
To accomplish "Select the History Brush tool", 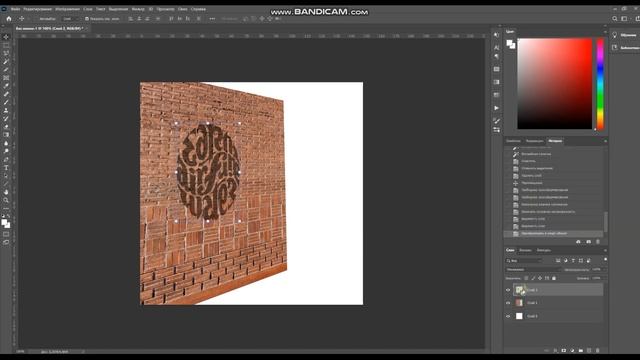I will pos(6,118).
